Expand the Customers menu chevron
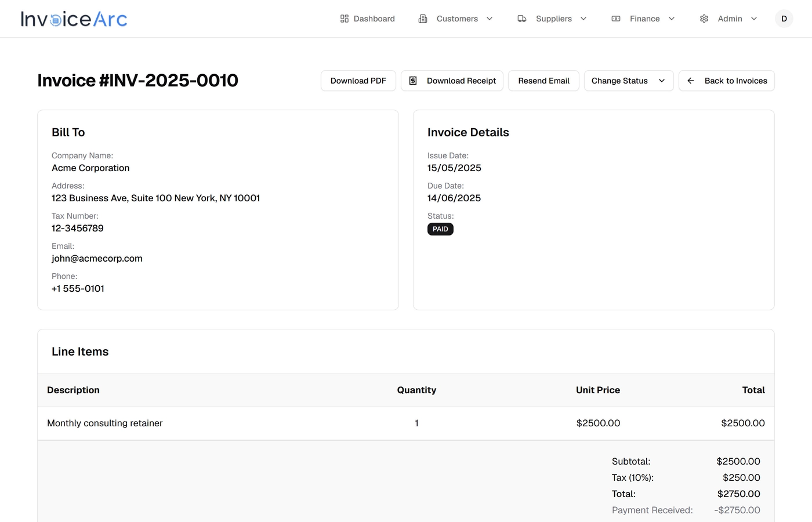This screenshot has width=812, height=522. (490, 19)
